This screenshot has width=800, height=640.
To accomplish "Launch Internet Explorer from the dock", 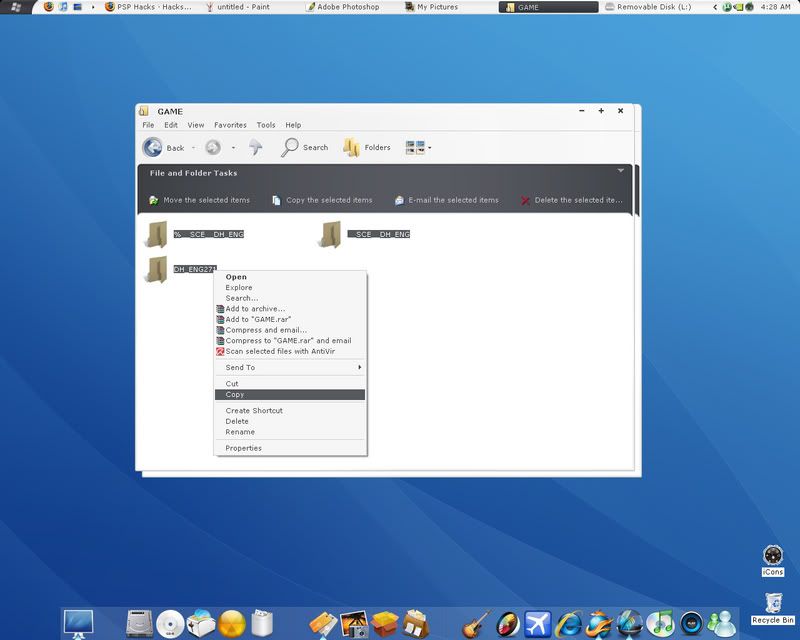I will click(x=569, y=624).
